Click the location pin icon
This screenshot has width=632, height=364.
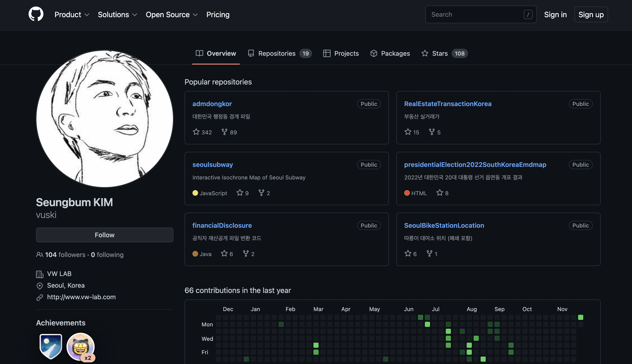[x=39, y=286]
